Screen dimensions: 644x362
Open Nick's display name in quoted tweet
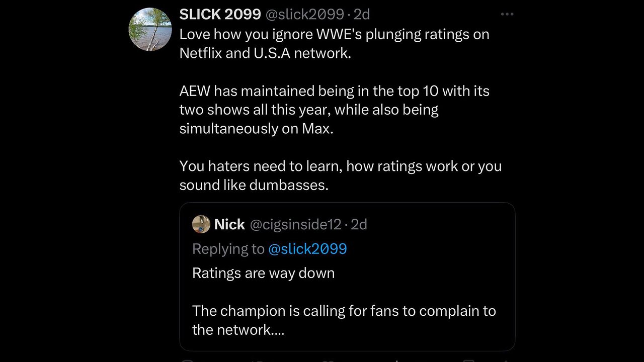(x=229, y=224)
